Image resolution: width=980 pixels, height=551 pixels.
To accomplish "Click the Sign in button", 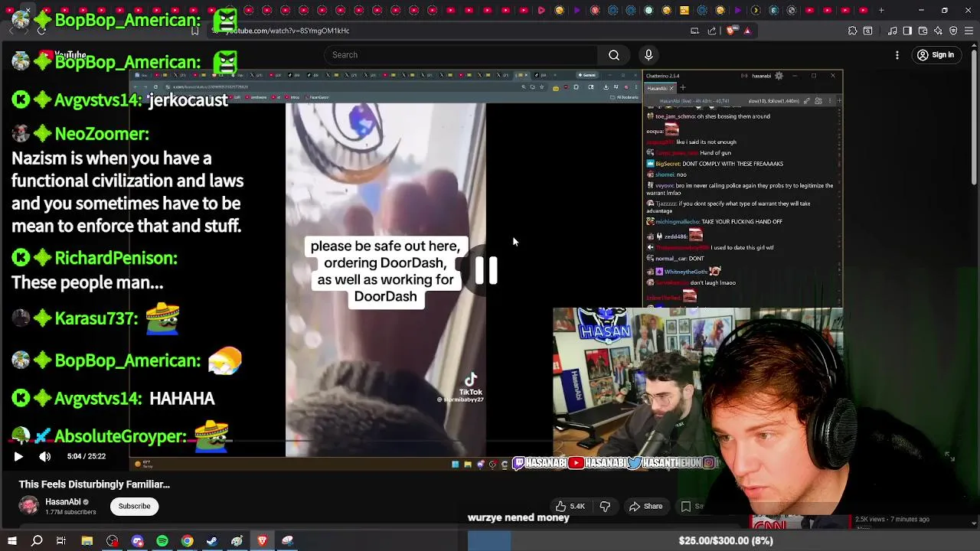I will [x=936, y=55].
